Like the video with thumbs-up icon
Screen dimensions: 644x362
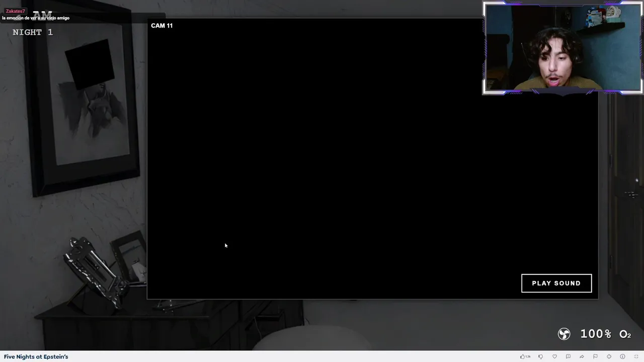[x=522, y=356]
